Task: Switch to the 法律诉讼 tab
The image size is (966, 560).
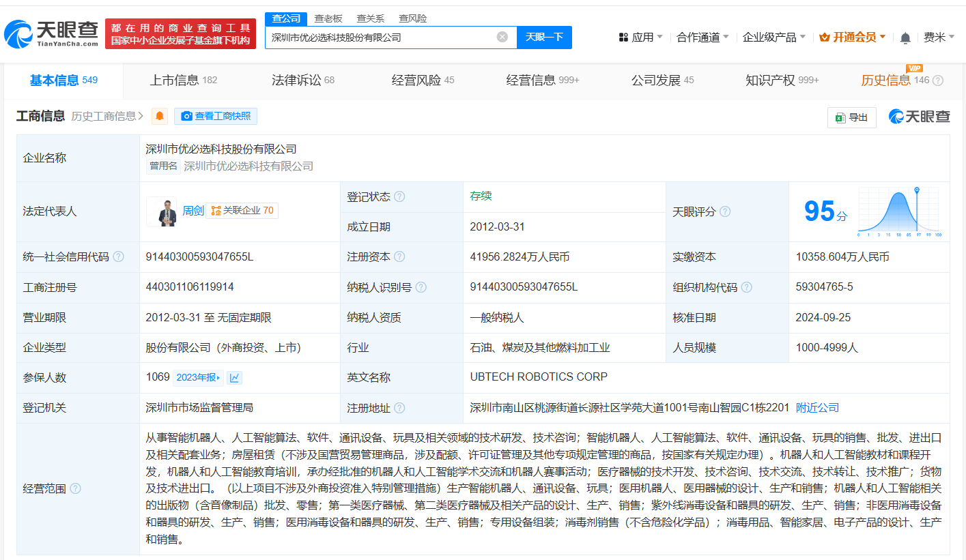Action: 296,80
